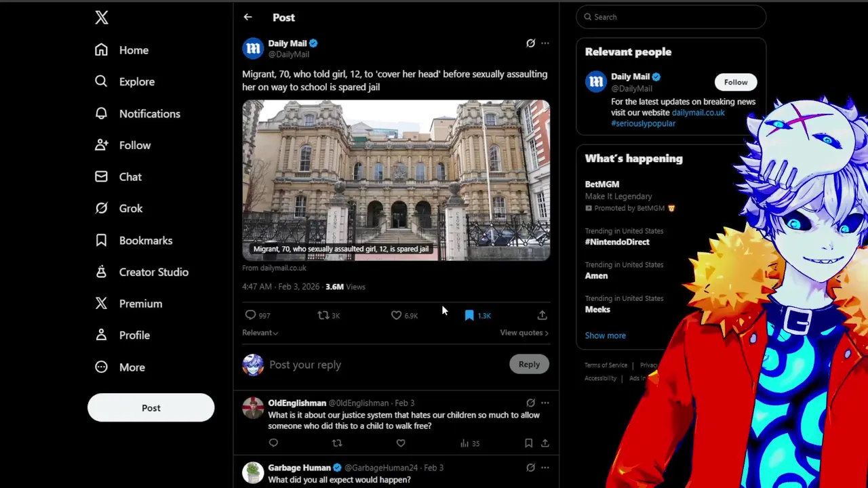Image resolution: width=868 pixels, height=488 pixels.
Task: Go back using the arrow icon
Action: click(248, 17)
